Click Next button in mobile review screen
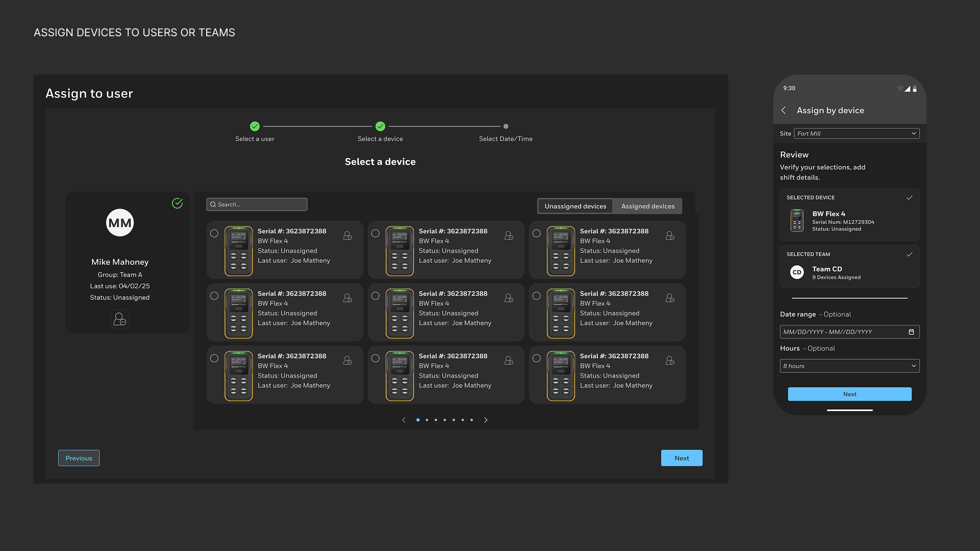980x551 pixels. pos(849,394)
